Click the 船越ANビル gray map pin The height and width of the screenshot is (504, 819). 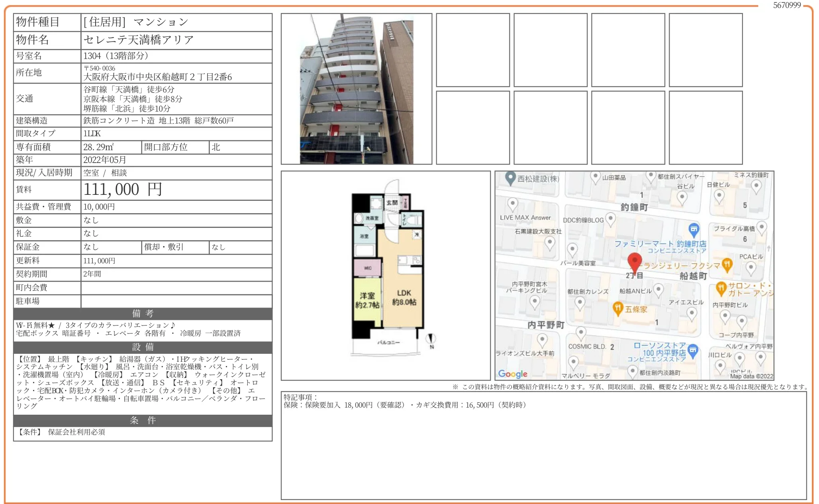(658, 290)
